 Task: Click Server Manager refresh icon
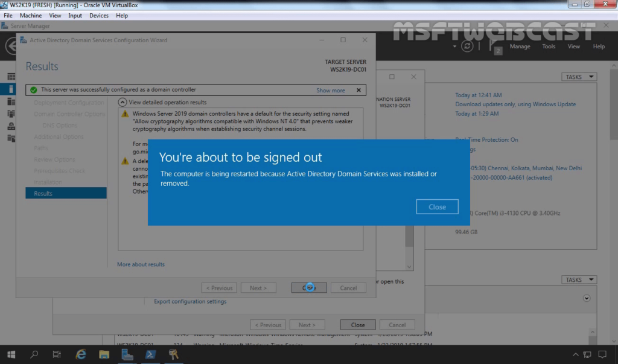coord(467,46)
